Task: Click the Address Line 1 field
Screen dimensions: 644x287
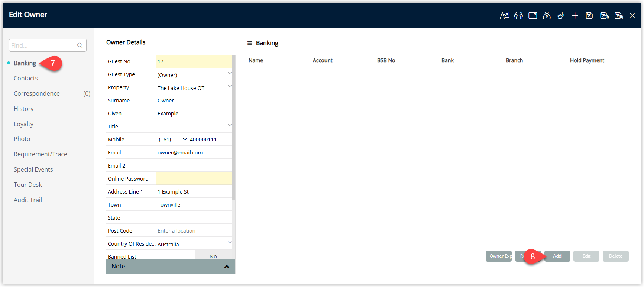Action: click(194, 192)
